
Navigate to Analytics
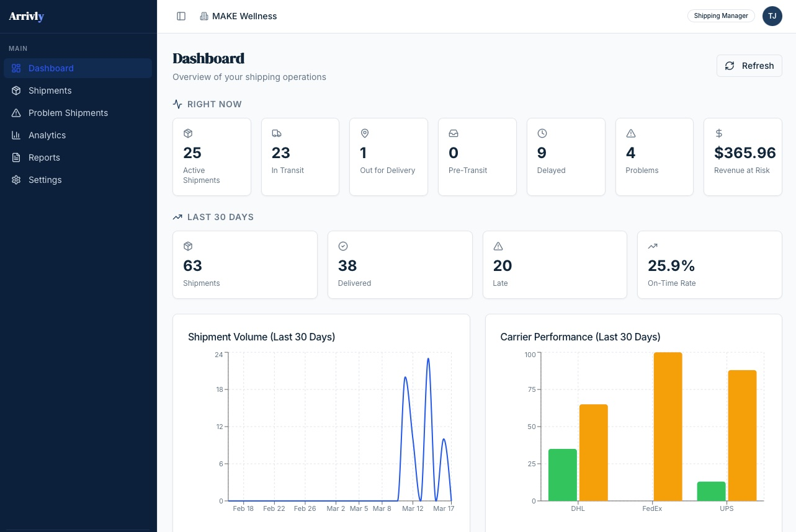[x=78, y=135]
